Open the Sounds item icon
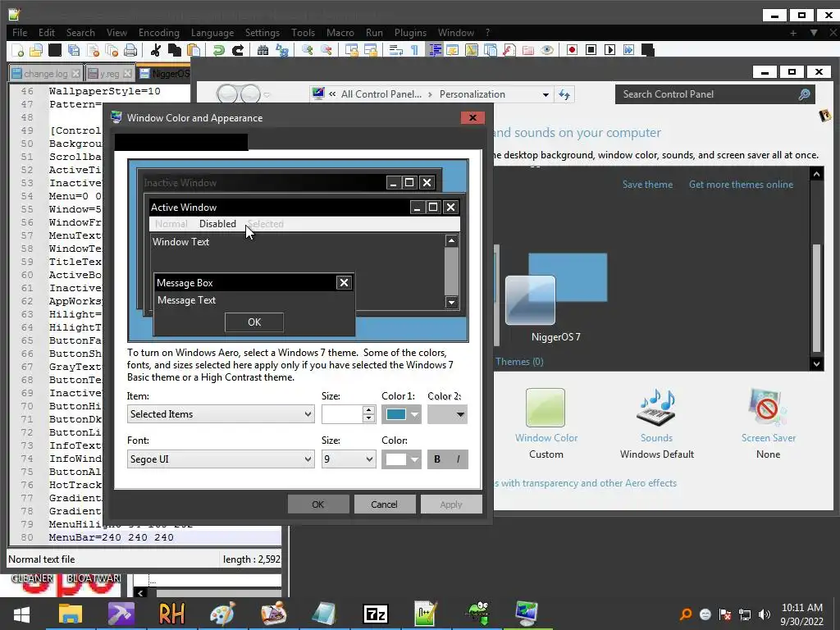The image size is (840, 630). (656, 409)
